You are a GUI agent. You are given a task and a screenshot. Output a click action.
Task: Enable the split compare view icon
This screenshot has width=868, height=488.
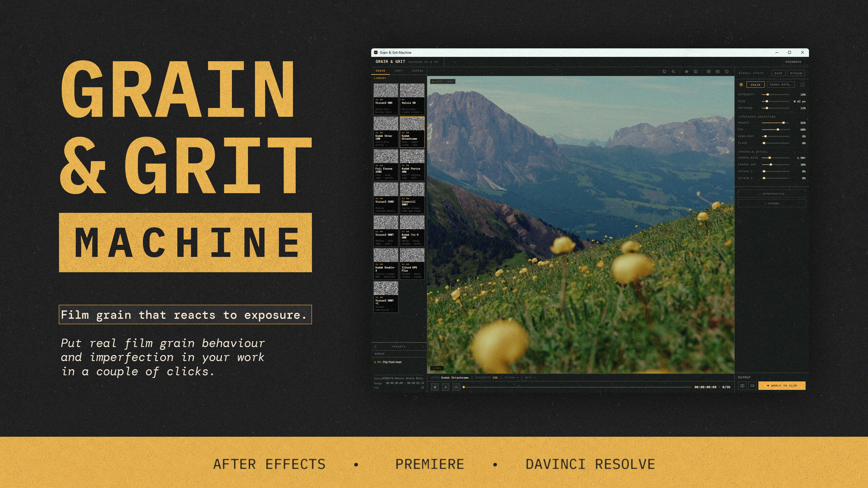click(695, 72)
